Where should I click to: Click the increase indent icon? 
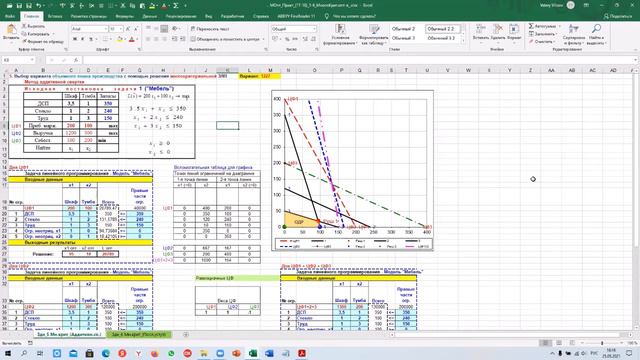pos(182,39)
